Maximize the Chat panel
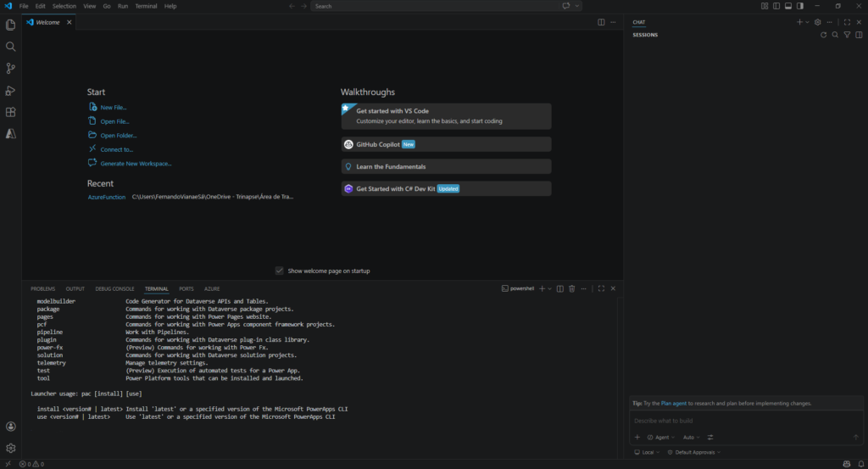The image size is (868, 469). 847,22
